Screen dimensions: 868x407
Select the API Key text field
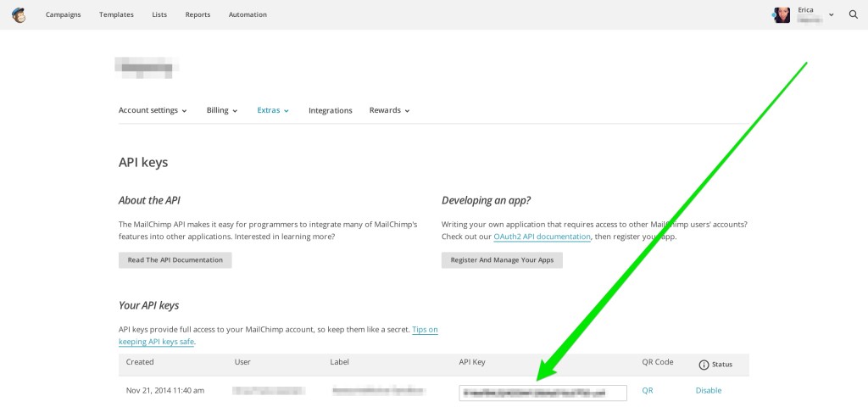pos(543,393)
